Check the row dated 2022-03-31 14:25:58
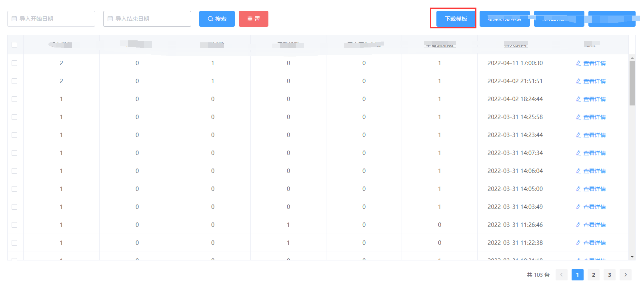This screenshot has height=288, width=644. 14,117
